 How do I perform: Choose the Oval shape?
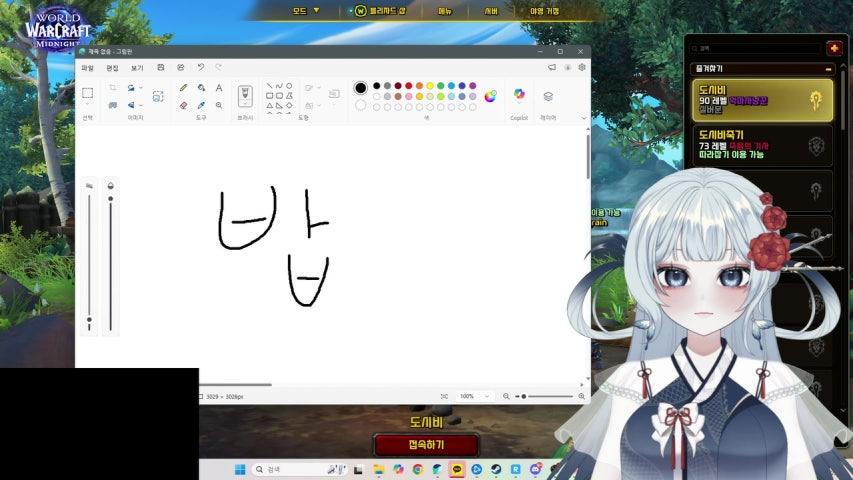point(289,86)
